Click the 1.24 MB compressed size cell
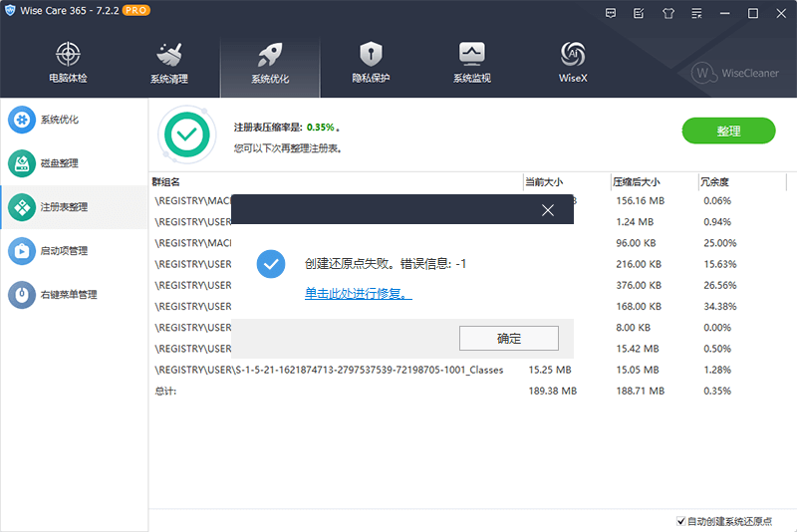Screen dimensions: 797x532 (635, 222)
